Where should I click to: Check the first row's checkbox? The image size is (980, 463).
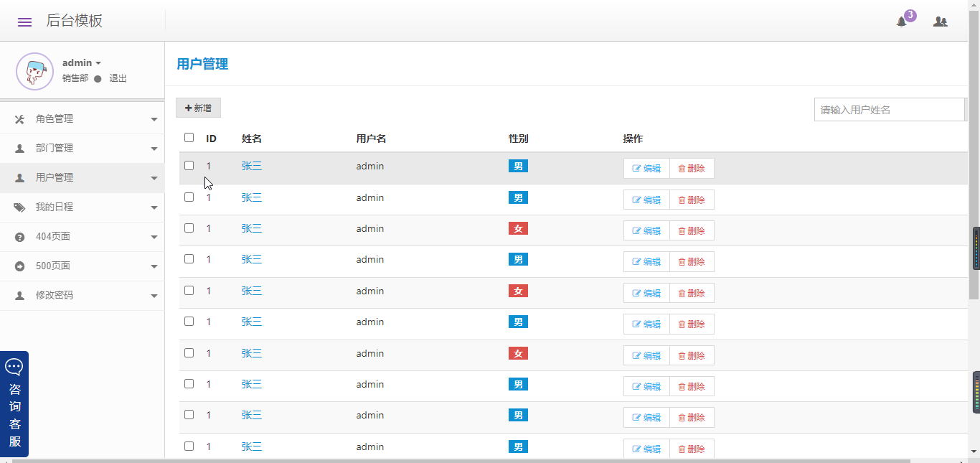tap(189, 165)
